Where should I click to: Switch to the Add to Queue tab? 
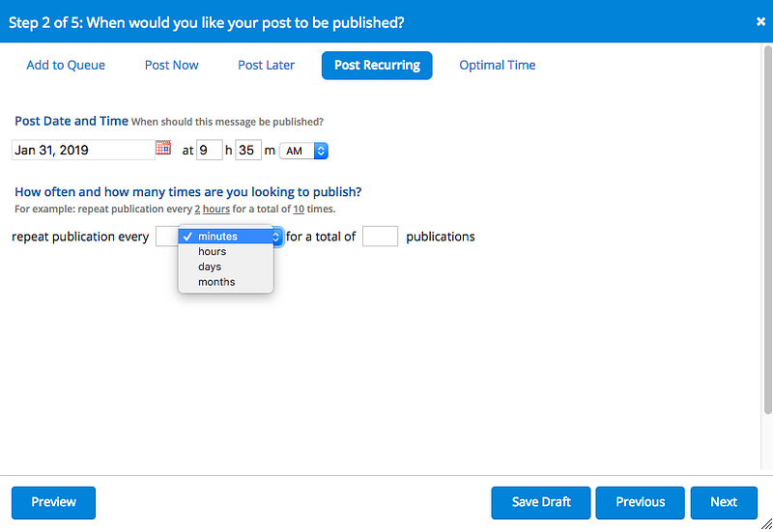[66, 66]
